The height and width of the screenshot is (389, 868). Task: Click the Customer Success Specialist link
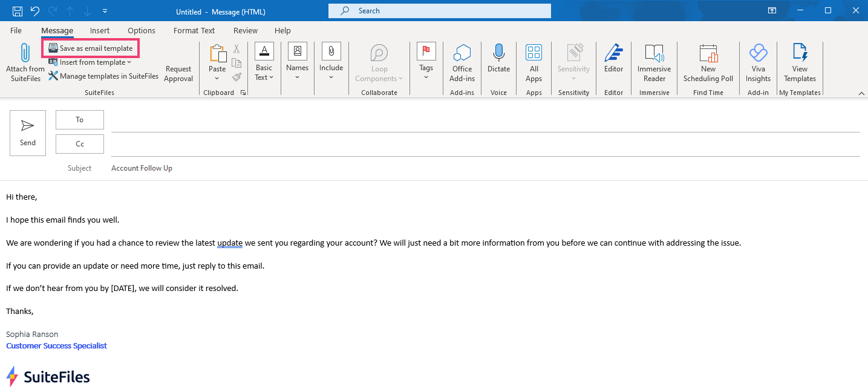click(x=56, y=345)
